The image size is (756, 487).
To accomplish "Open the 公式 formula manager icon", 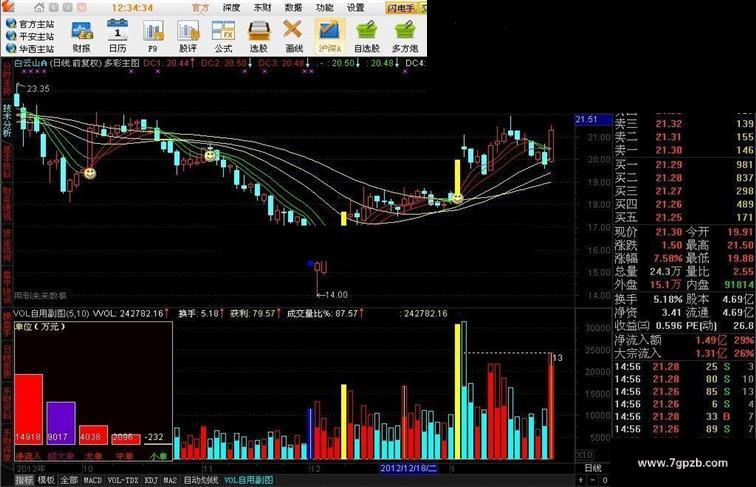I will [223, 37].
